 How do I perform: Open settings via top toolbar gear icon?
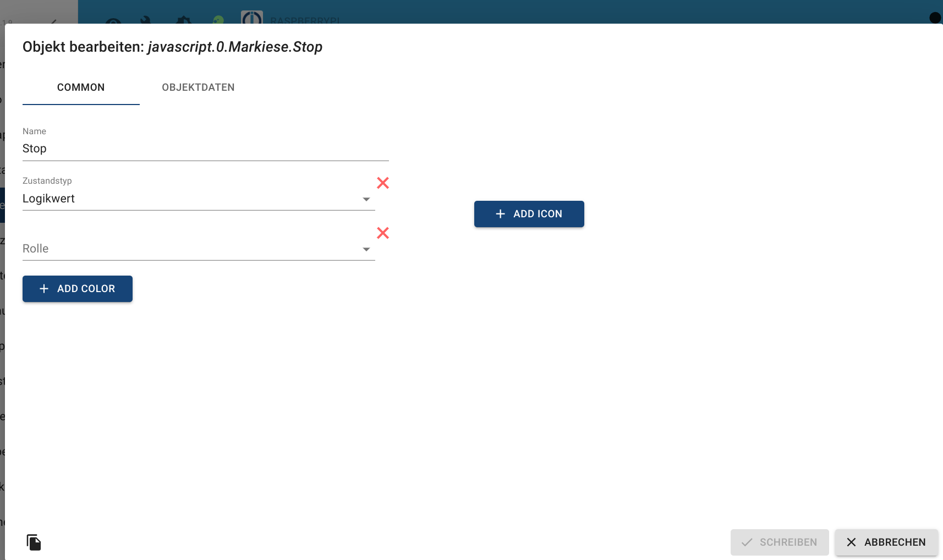point(183,20)
